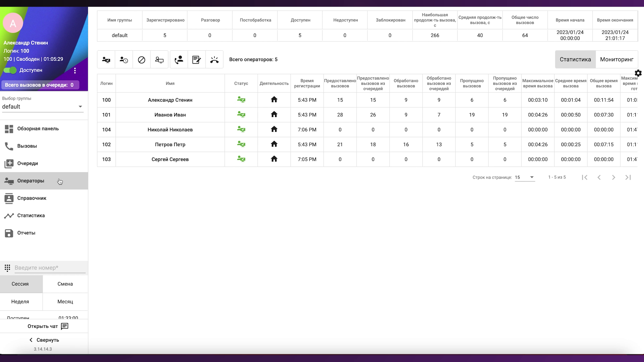Click the Открыть чат button

click(x=48, y=326)
